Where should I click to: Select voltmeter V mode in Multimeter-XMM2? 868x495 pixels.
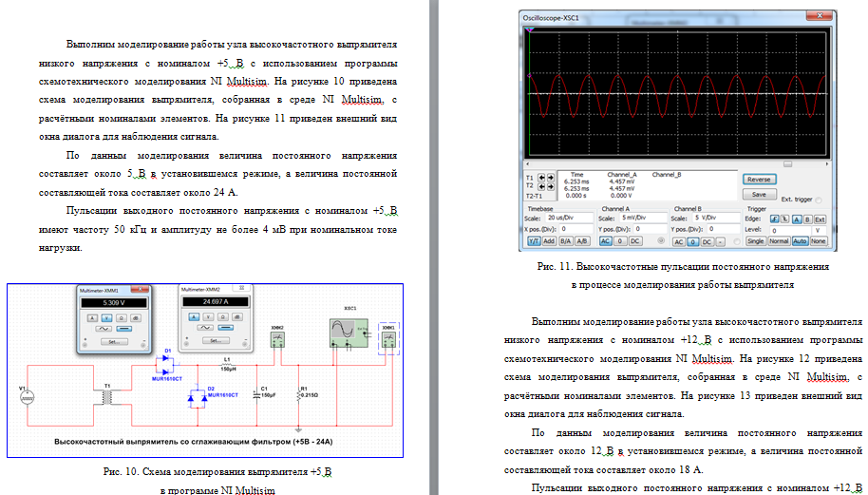[208, 316]
